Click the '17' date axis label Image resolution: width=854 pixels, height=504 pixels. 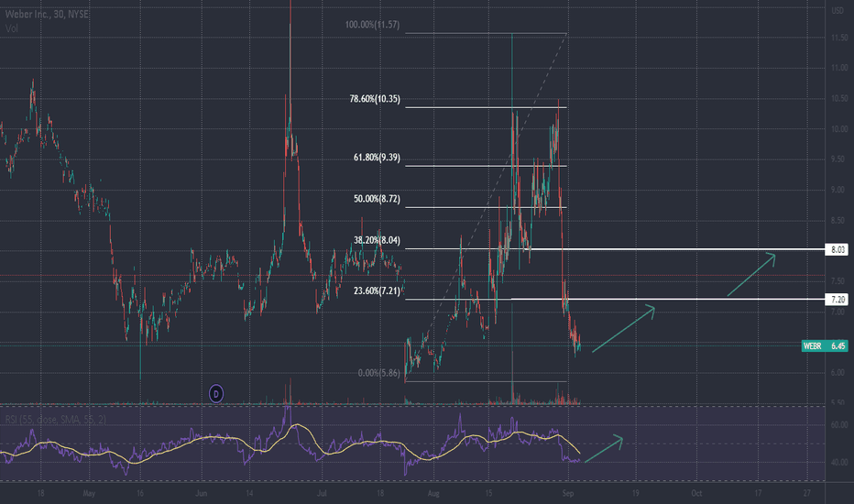758,494
